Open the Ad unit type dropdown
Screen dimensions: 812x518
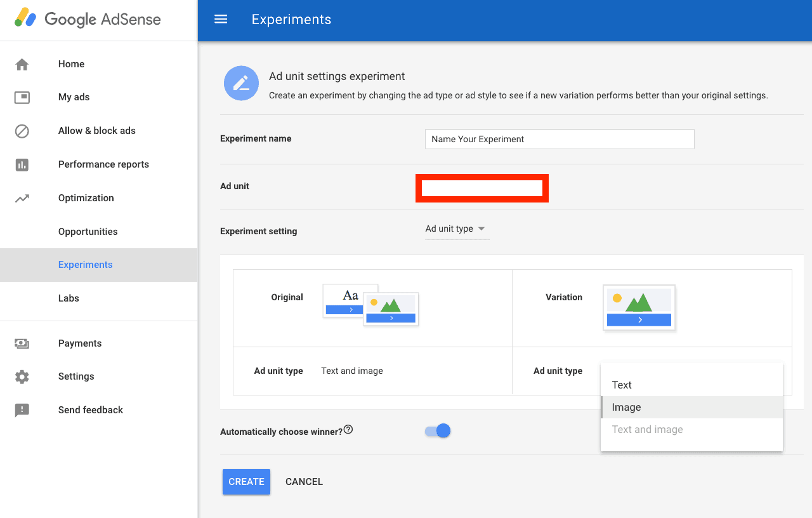pyautogui.click(x=456, y=229)
